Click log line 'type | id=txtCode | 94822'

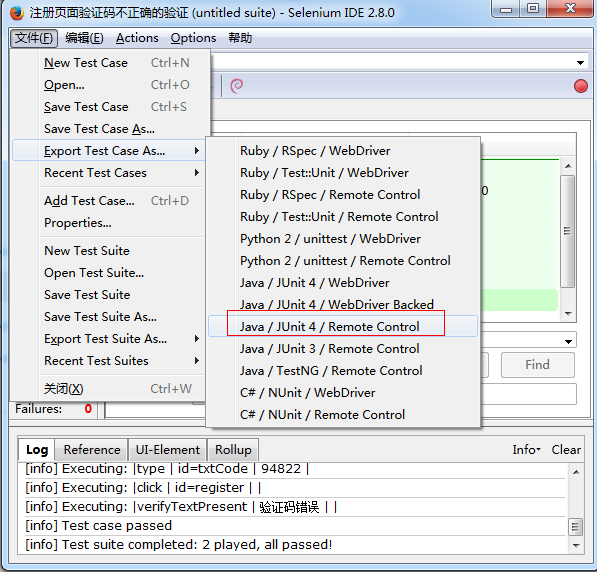[x=295, y=469]
